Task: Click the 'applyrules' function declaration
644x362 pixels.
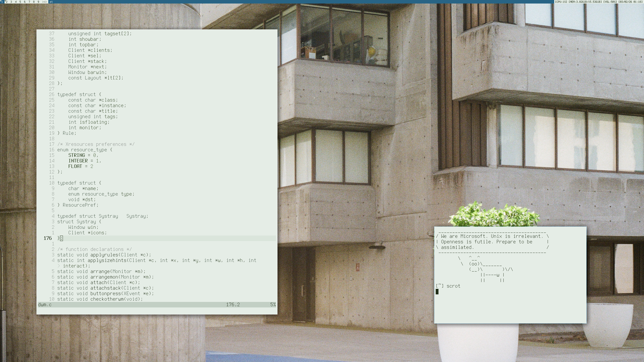Action: point(104,255)
